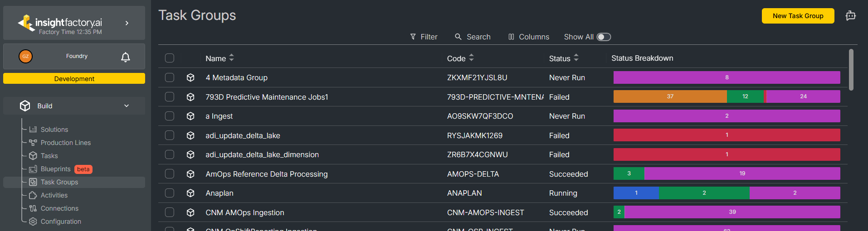This screenshot has height=231, width=868.
Task: Open the Tasks menu item
Action: (49, 156)
